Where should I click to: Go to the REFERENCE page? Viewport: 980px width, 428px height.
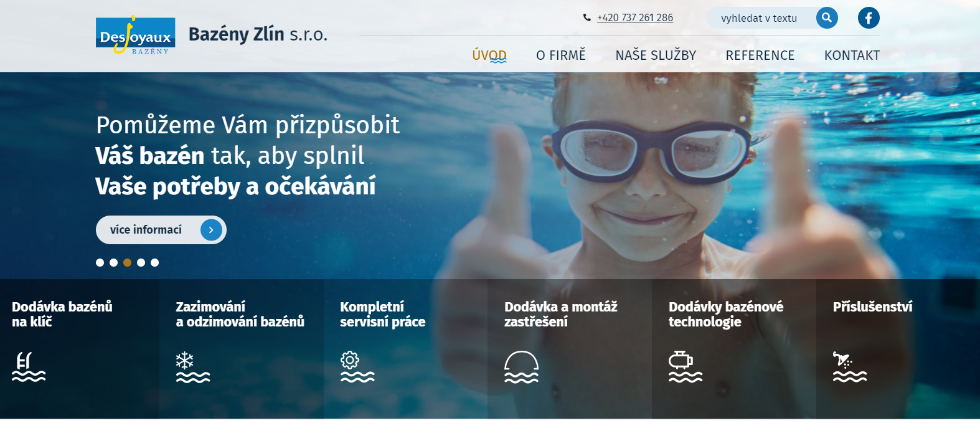(x=760, y=55)
